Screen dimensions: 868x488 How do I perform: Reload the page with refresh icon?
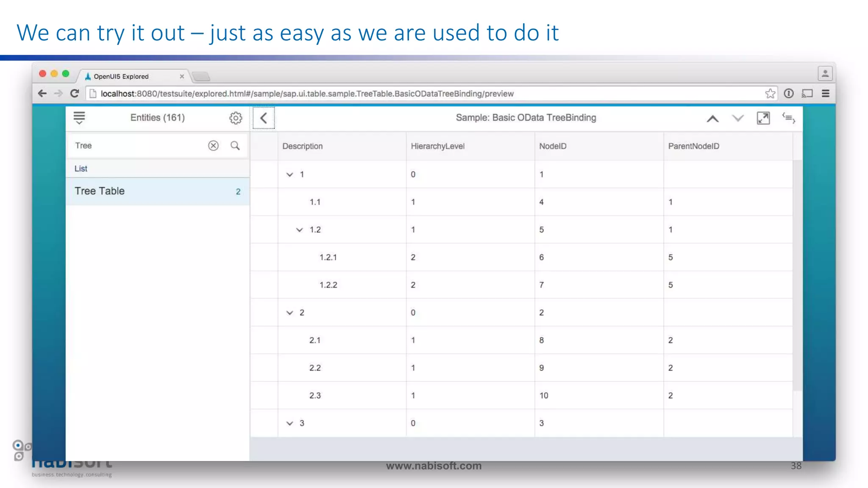pyautogui.click(x=75, y=94)
